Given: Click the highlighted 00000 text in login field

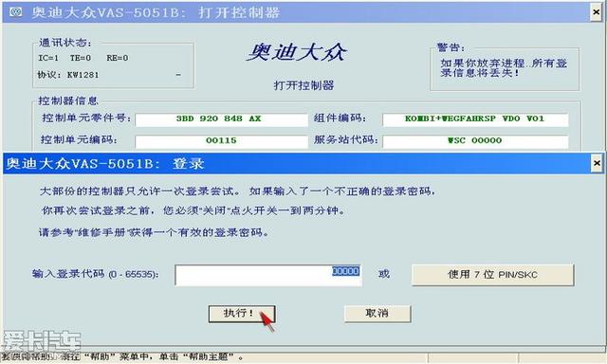Looking at the screenshot, I should coord(345,271).
